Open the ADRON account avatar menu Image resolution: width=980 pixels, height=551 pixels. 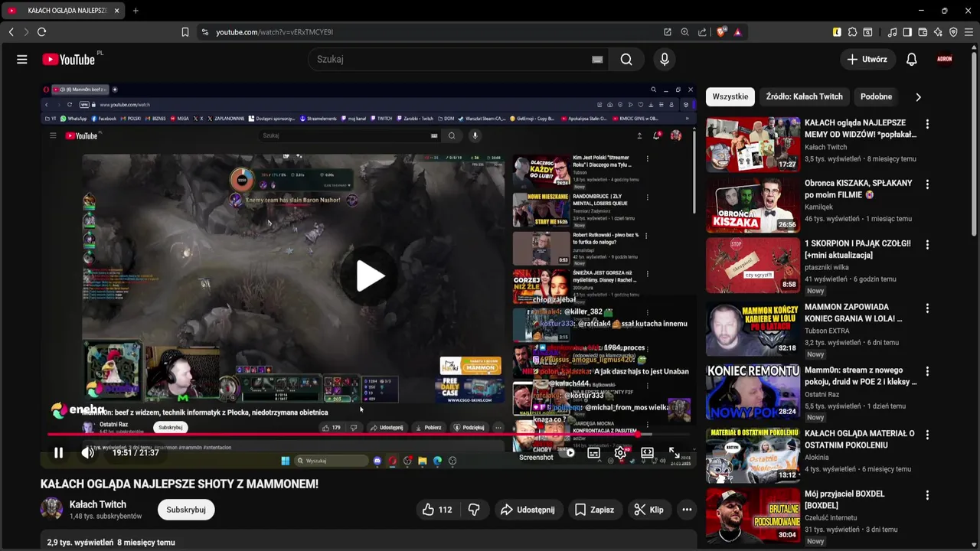(x=945, y=59)
